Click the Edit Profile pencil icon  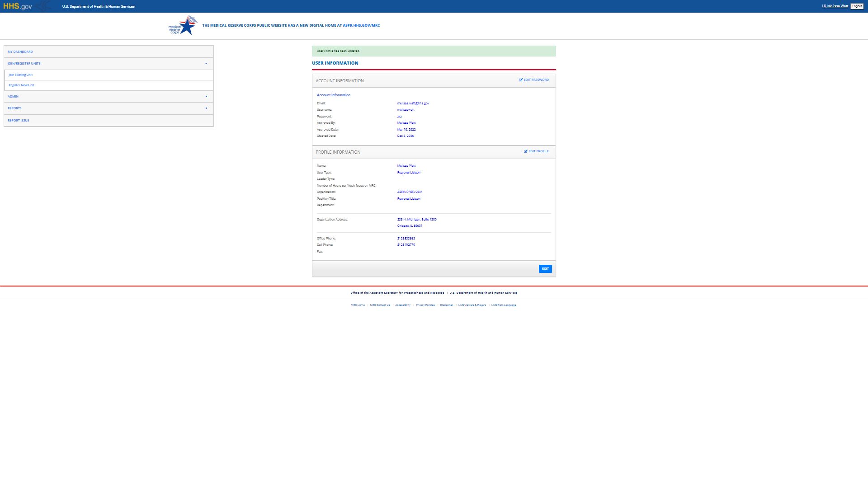click(526, 151)
